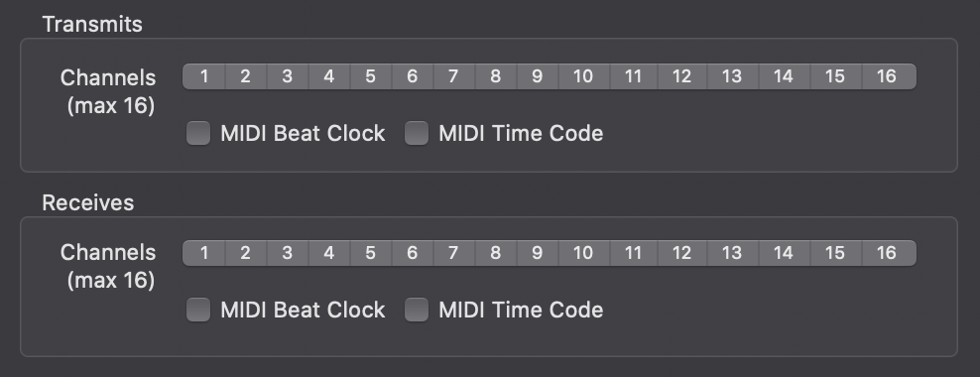
Task: Toggle Transmits channel 4
Action: [329, 76]
